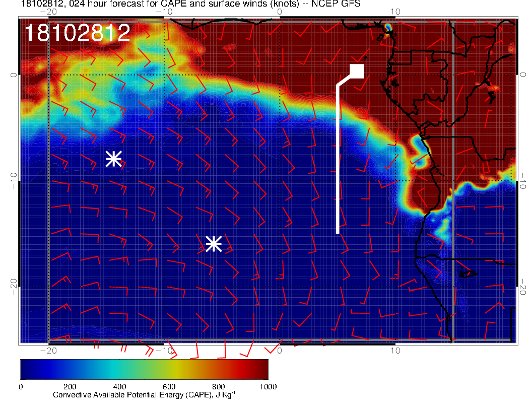Click the colorbar label '400'
Screen dimensions: 532x411
pos(119,387)
